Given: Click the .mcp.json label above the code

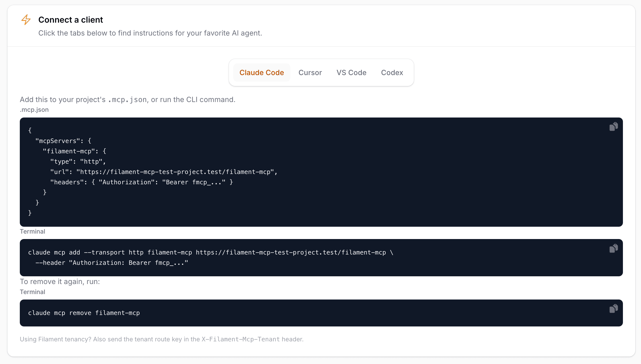Looking at the screenshot, I should coord(34,109).
